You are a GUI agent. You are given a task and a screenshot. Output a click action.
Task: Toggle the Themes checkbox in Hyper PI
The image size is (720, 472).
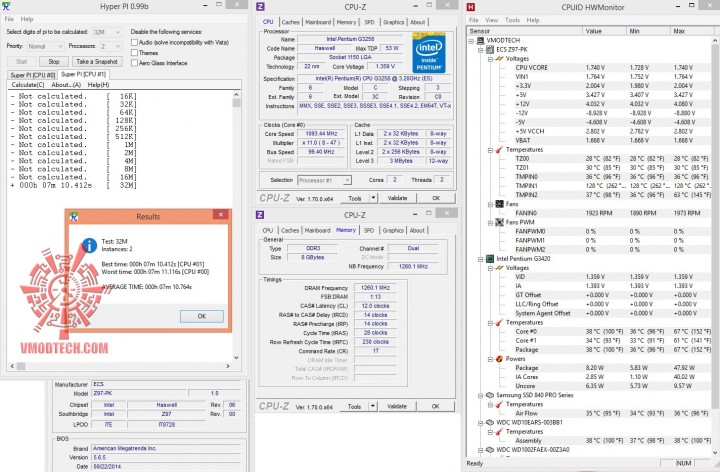coord(134,53)
